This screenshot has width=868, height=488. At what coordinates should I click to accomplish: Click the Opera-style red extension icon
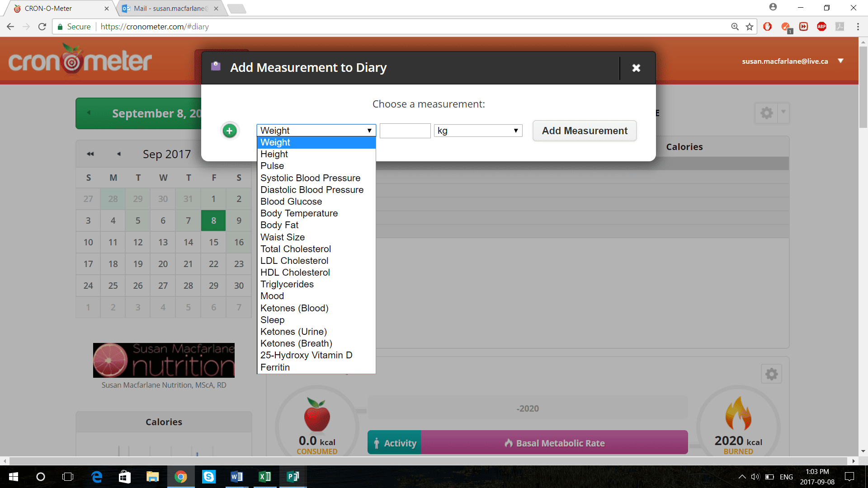point(768,27)
